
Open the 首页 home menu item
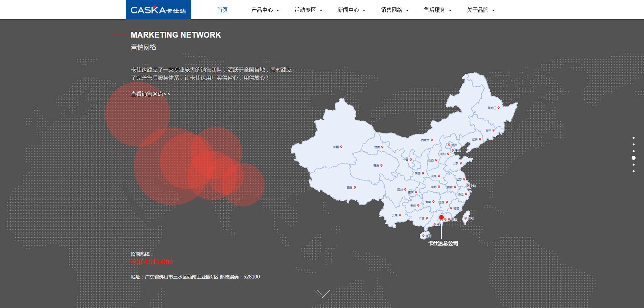(222, 10)
